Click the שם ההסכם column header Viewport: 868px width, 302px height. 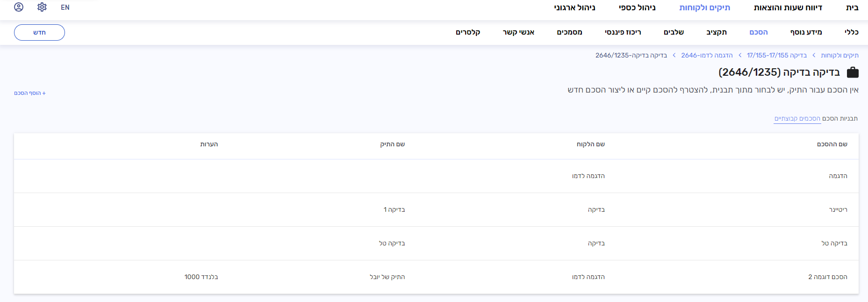pos(832,144)
